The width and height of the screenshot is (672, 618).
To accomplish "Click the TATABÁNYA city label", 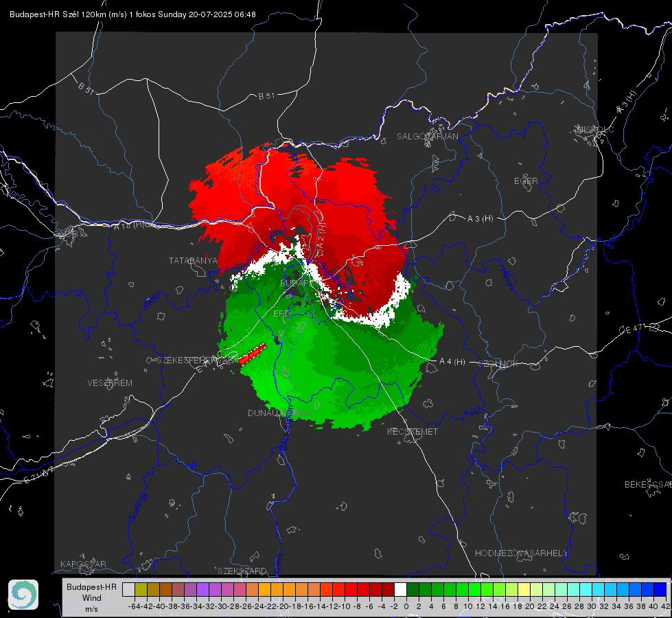I will [193, 261].
